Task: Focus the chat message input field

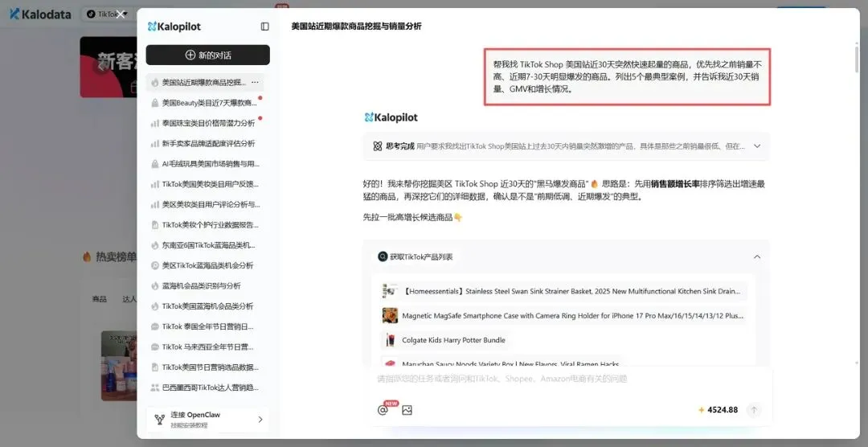Action: (567, 379)
